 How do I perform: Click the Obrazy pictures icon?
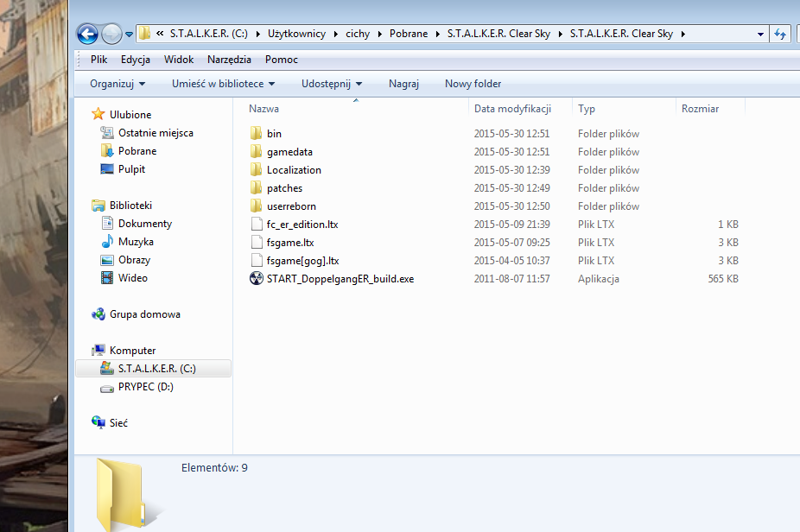(106, 260)
